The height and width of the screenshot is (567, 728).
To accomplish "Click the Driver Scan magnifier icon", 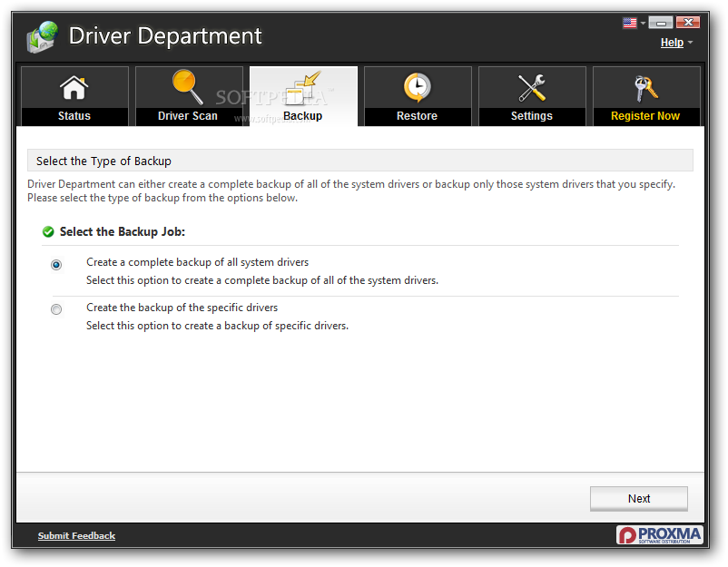I will [x=188, y=87].
